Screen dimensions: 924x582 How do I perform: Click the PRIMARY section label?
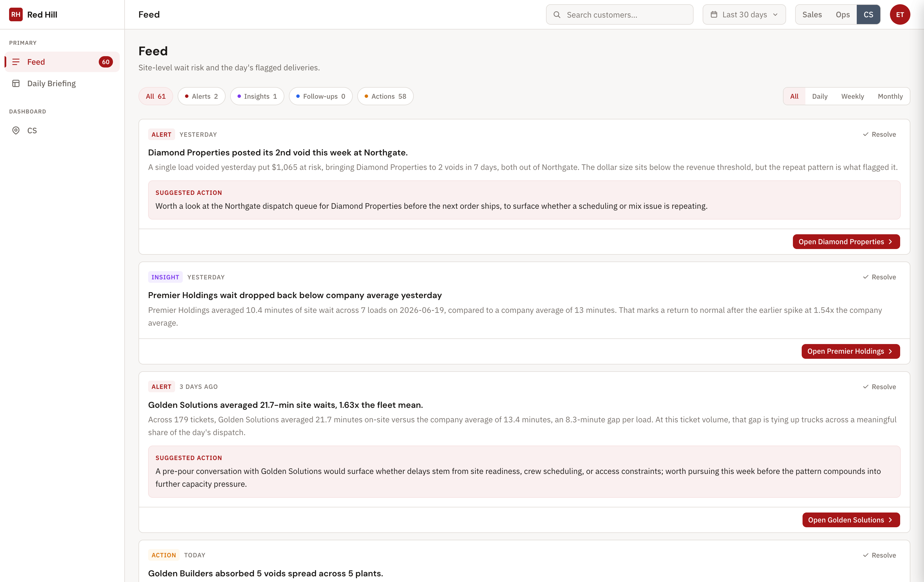click(x=23, y=43)
